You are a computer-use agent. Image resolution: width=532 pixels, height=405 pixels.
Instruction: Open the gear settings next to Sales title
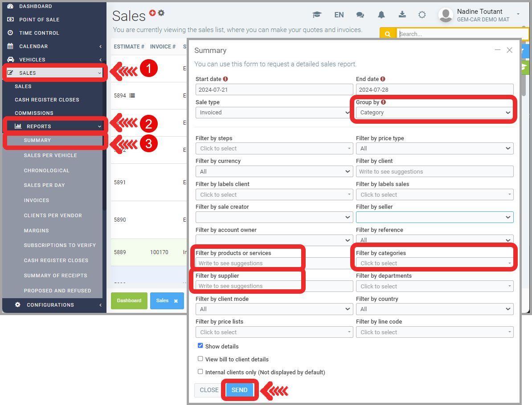161,13
